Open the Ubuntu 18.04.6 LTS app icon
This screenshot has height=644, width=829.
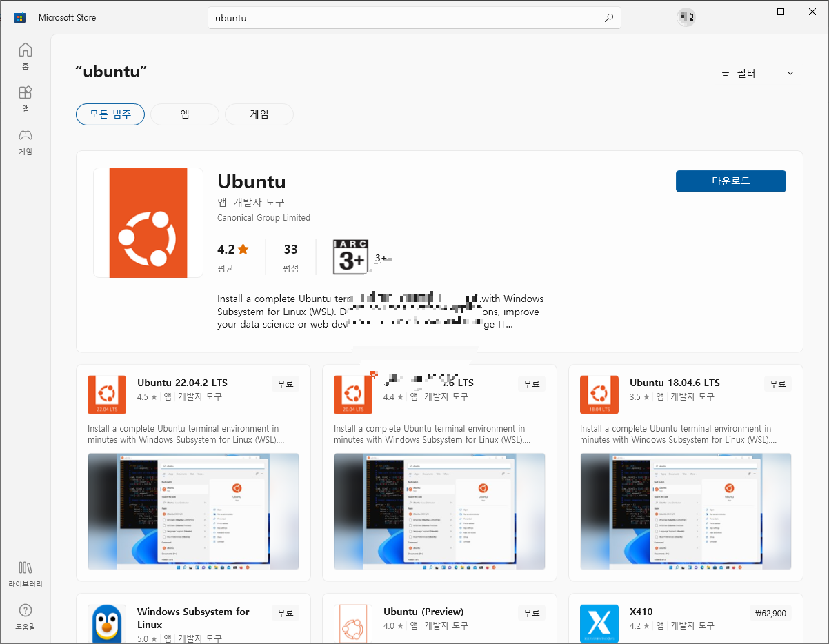599,395
